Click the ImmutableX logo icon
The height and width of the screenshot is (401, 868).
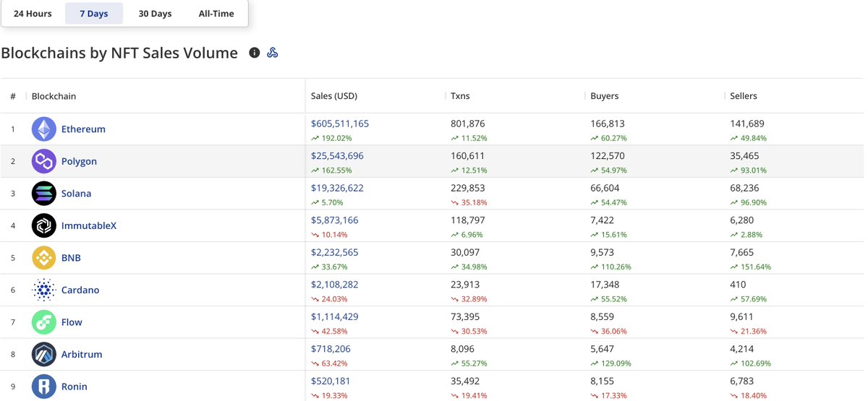click(44, 225)
